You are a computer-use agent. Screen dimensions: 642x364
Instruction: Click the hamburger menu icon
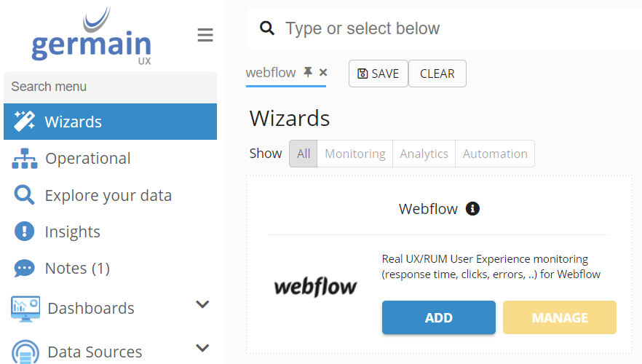[205, 35]
